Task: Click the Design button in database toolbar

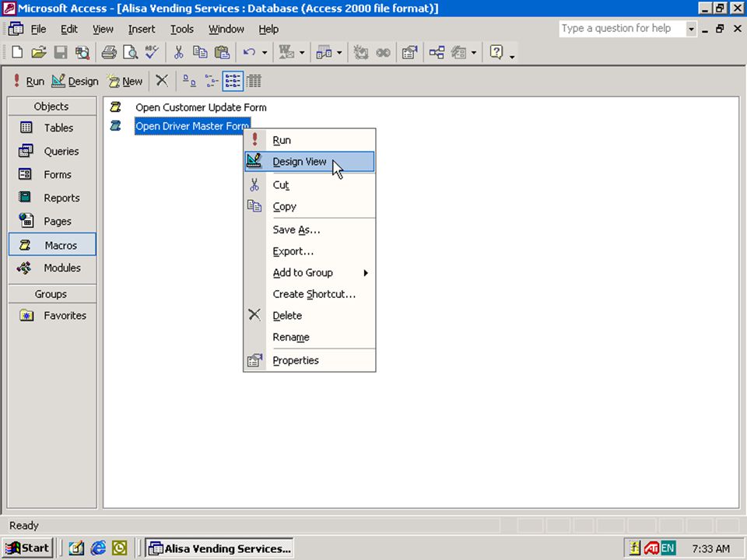Action: click(x=75, y=82)
